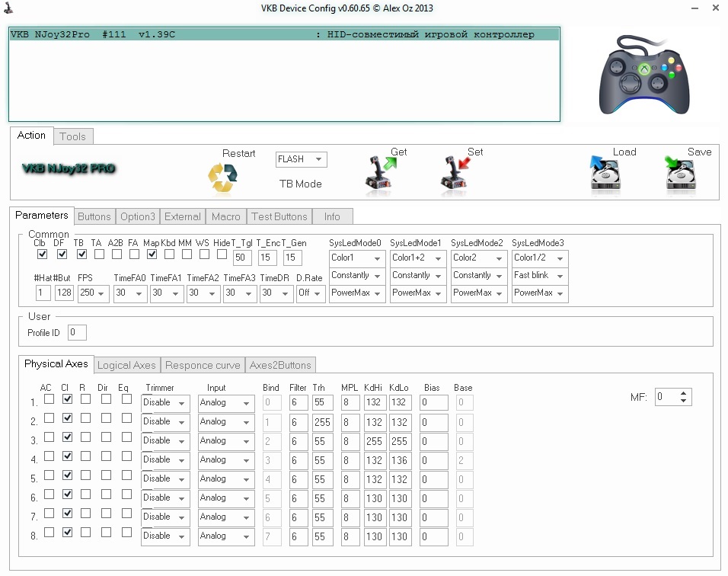This screenshot has height=576, width=728.
Task: Open SysLedMode0 Color1 dropdown
Action: coord(357,258)
